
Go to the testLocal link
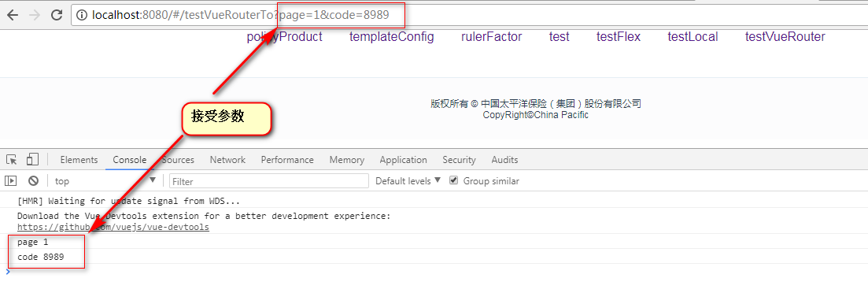(x=693, y=37)
